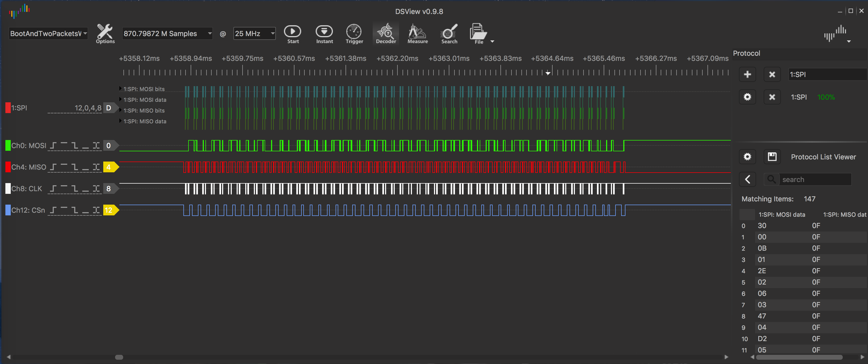
Task: Open the Measure tool
Action: click(417, 34)
